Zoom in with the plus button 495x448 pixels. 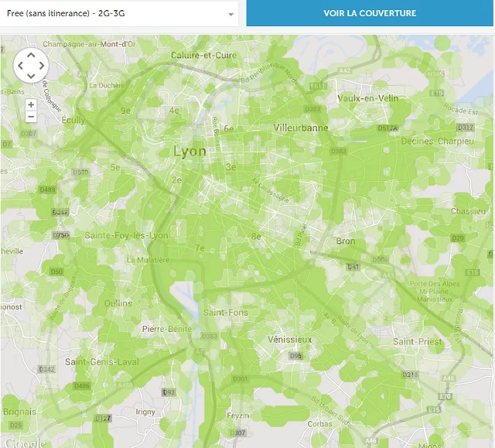coord(31,104)
